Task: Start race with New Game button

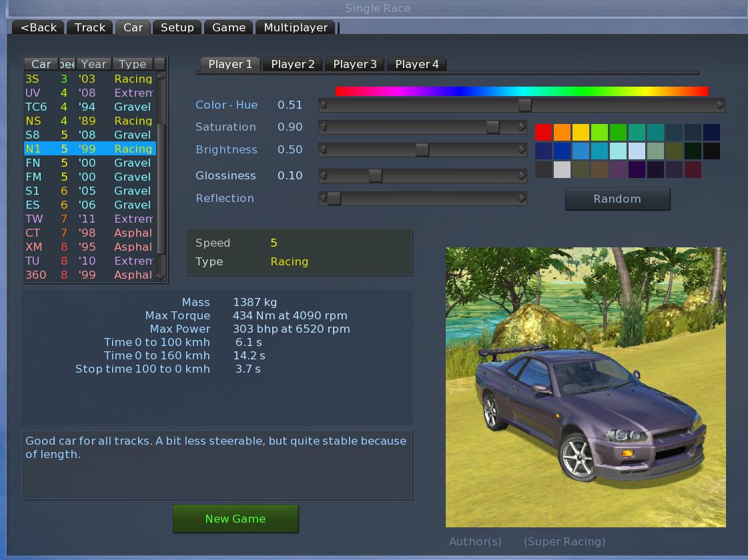Action: (x=236, y=519)
